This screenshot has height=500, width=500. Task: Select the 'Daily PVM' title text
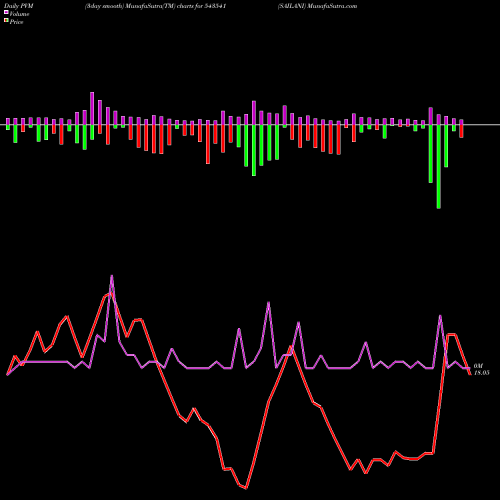[19, 6]
